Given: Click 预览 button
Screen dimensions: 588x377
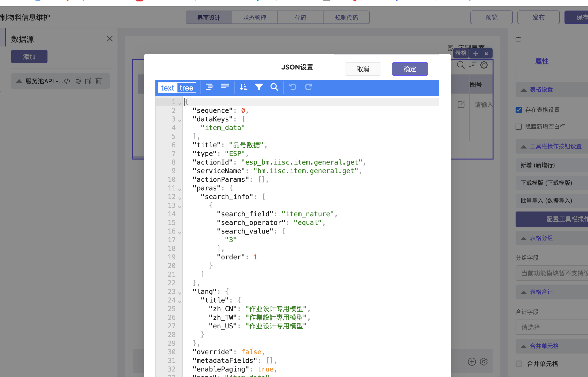Looking at the screenshot, I should (x=491, y=17).
